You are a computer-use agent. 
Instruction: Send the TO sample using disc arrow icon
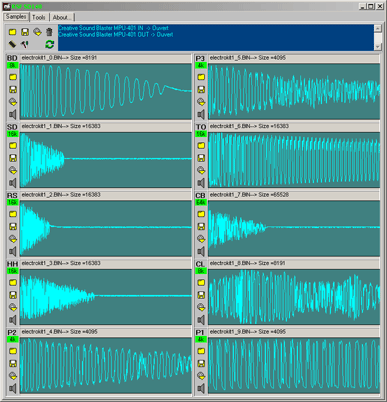pos(201,170)
